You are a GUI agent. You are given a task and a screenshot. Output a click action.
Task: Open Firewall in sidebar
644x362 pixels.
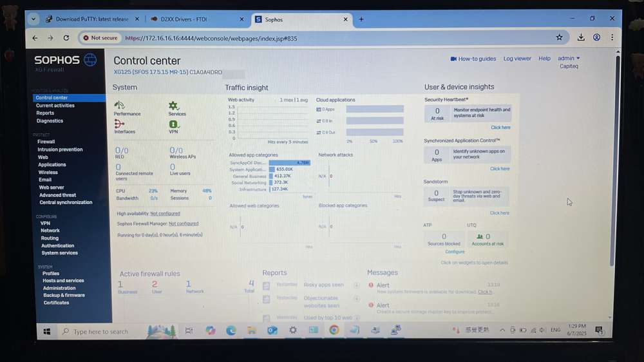46,142
